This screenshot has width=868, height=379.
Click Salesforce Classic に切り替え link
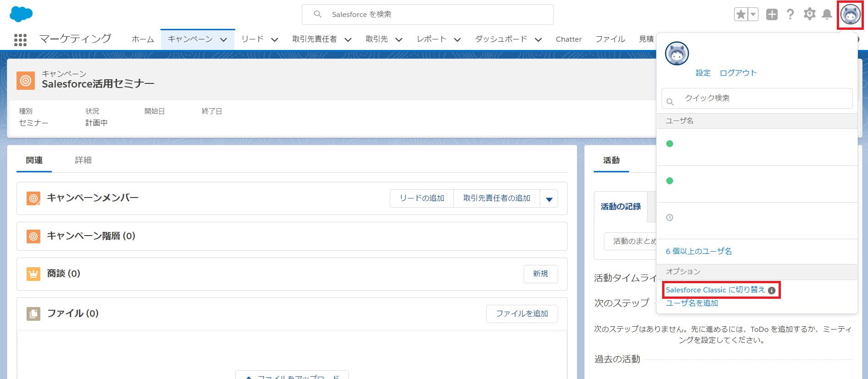pyautogui.click(x=715, y=290)
